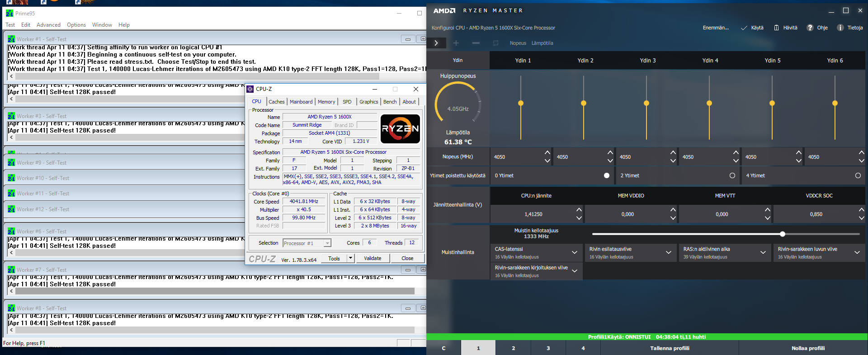Click the square reset icon beside Nopeus
Image resolution: width=868 pixels, height=355 pixels.
(x=495, y=43)
